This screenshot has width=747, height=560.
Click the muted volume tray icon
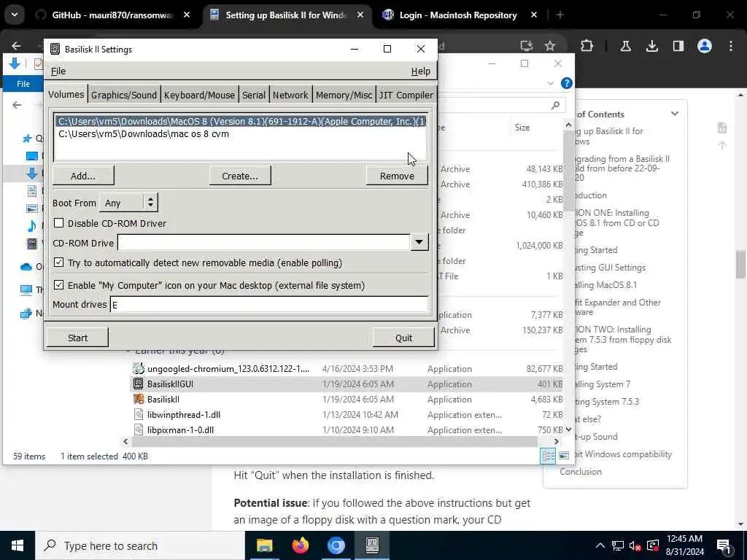(635, 546)
